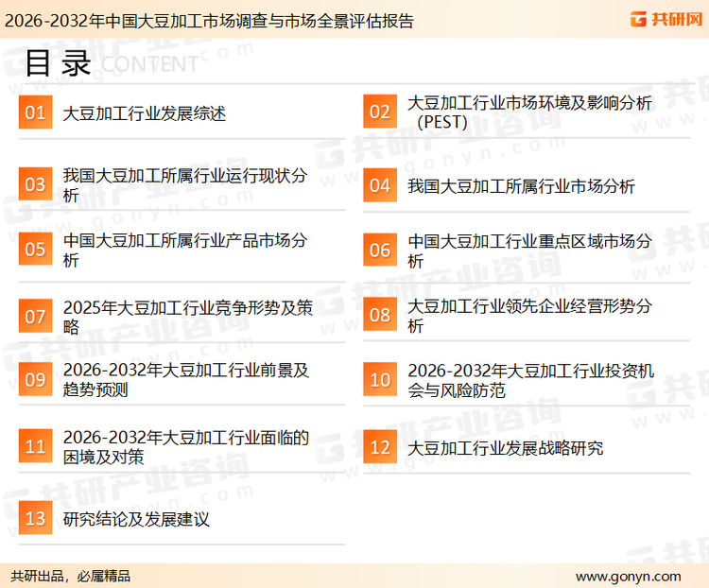
Task: Click the orange 06 chapter number box
Action: [380, 250]
